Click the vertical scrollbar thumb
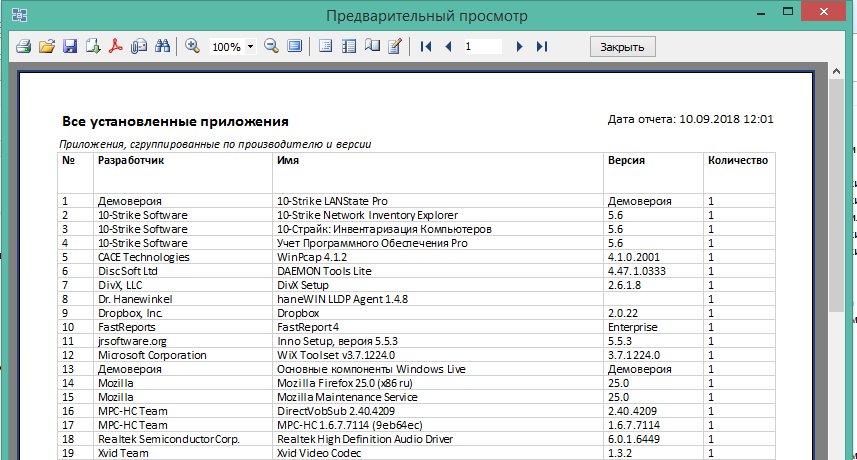857x460 pixels. (836, 195)
